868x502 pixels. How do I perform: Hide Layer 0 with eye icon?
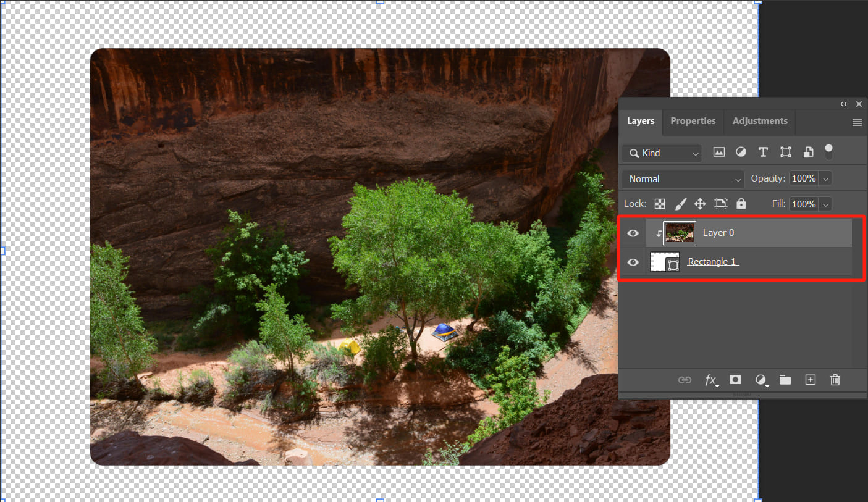[x=633, y=233]
